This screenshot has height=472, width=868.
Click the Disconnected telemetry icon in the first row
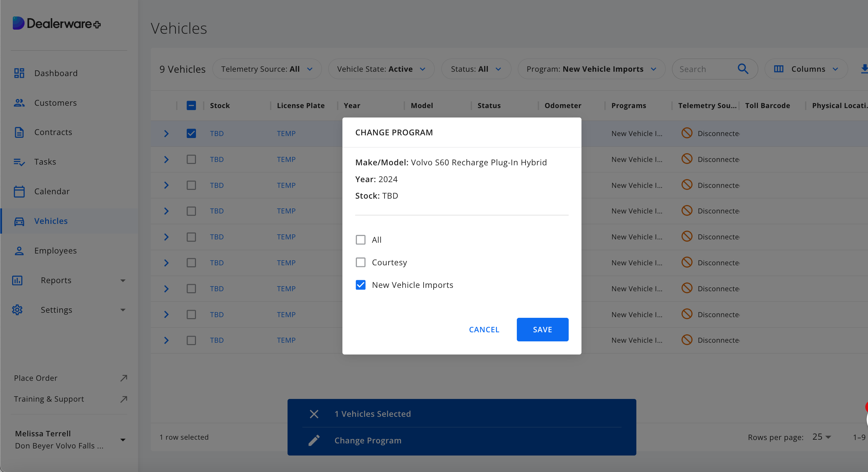click(687, 133)
